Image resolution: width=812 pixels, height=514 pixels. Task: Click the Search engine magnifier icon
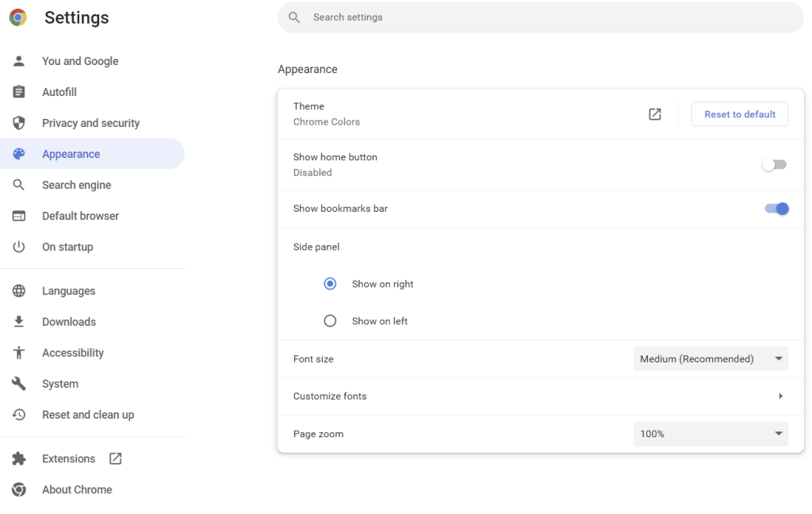pos(19,185)
